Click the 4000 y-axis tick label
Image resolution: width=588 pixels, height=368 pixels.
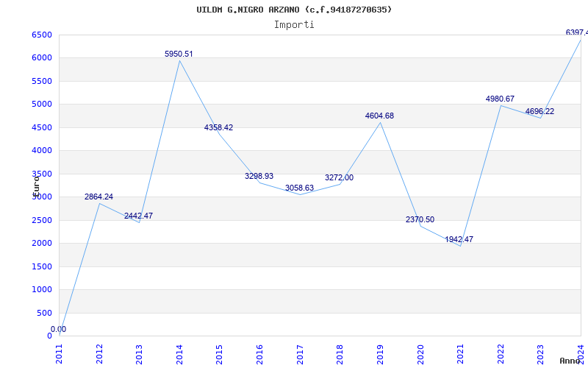click(42, 151)
